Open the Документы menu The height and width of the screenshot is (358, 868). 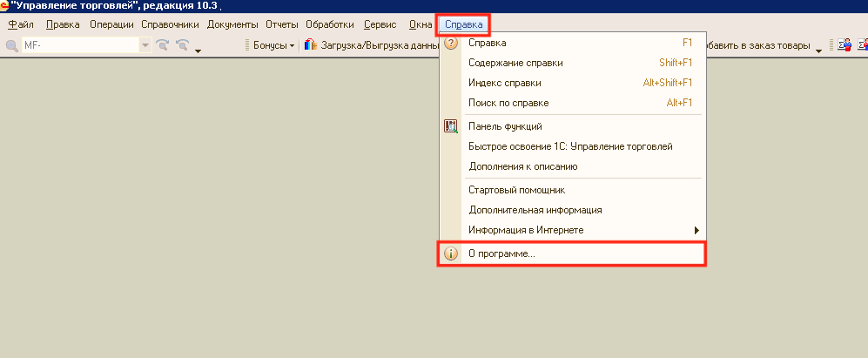232,24
